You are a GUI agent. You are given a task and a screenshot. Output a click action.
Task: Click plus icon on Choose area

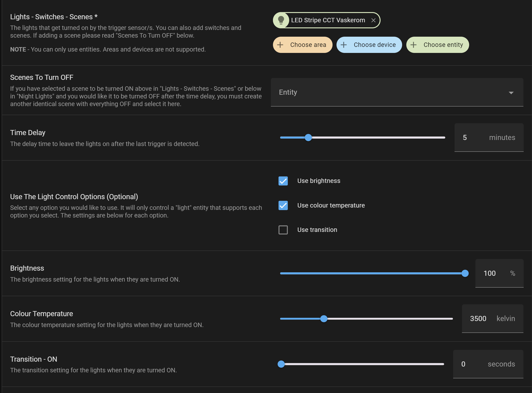[280, 45]
